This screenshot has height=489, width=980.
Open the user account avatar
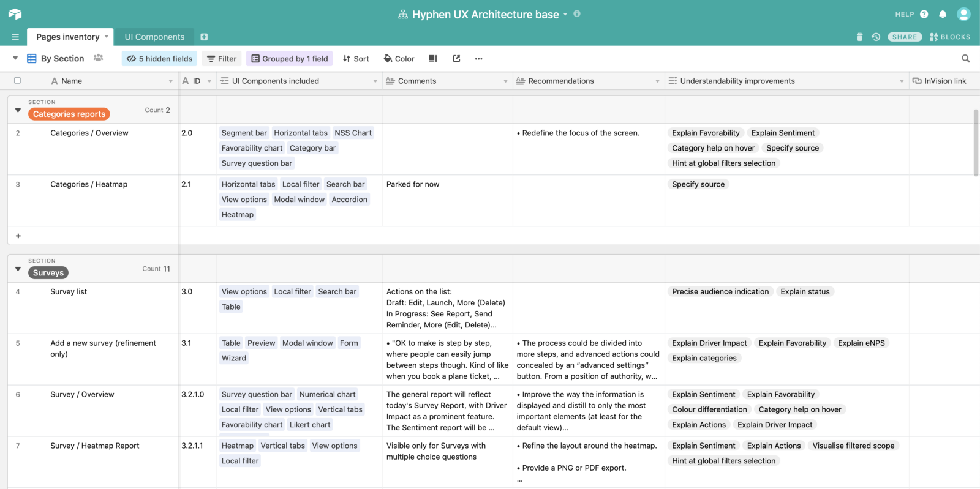[963, 13]
